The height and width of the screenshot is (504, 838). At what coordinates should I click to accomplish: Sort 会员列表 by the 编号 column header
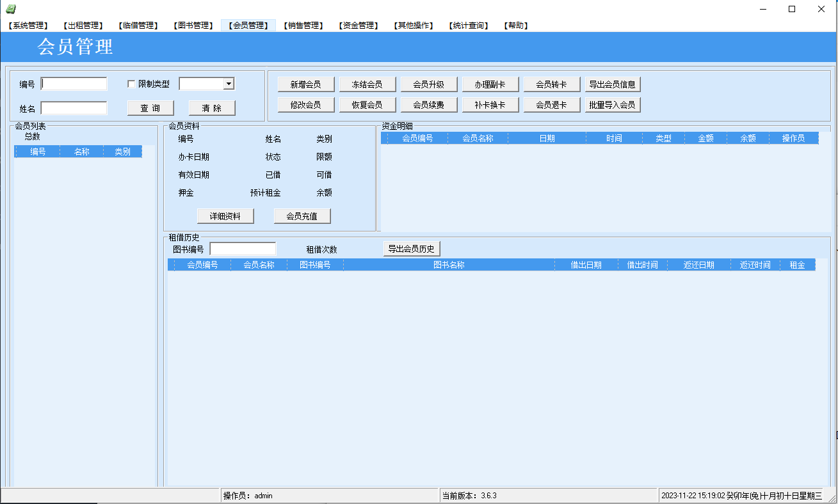pyautogui.click(x=38, y=152)
